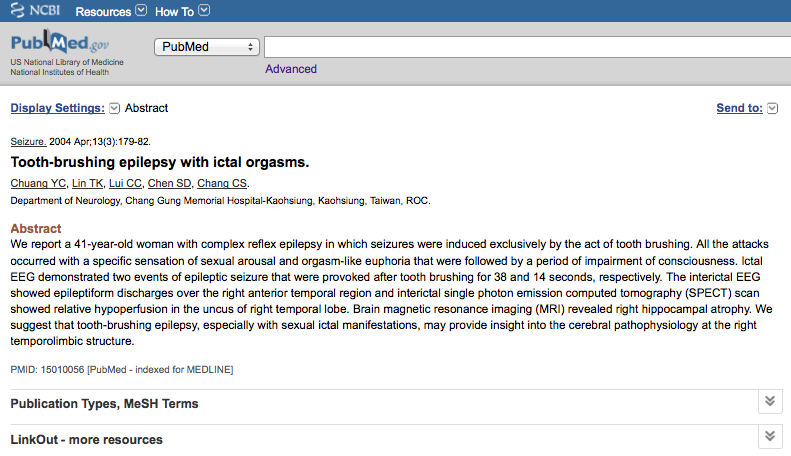Image resolution: width=791 pixels, height=456 pixels.
Task: Open the Seizure journal link
Action: 28,142
